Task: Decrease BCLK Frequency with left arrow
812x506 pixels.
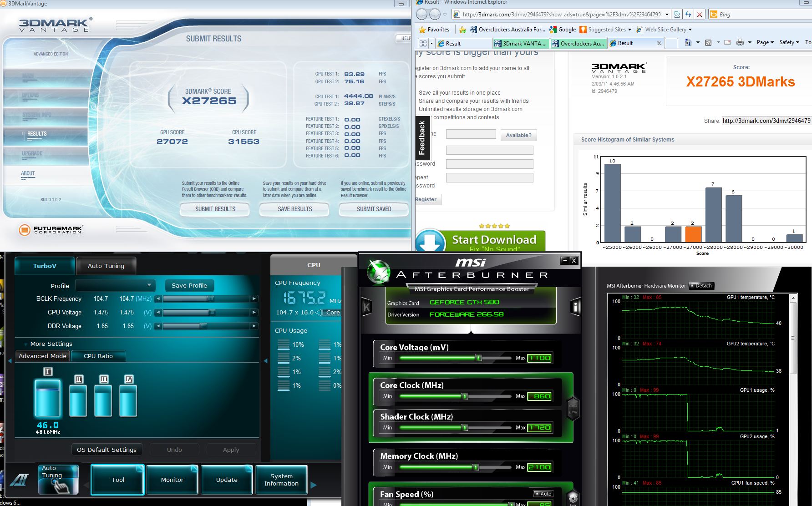Action: (x=158, y=299)
